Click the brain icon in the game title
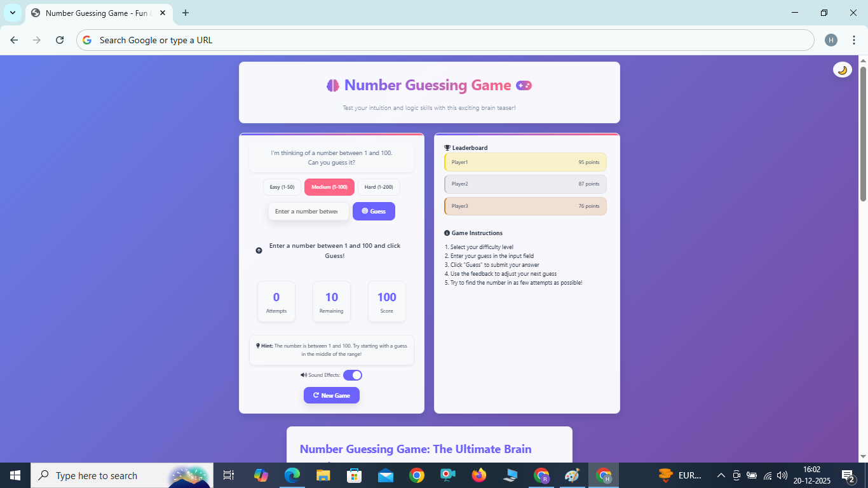The width and height of the screenshot is (868, 488). click(x=333, y=85)
